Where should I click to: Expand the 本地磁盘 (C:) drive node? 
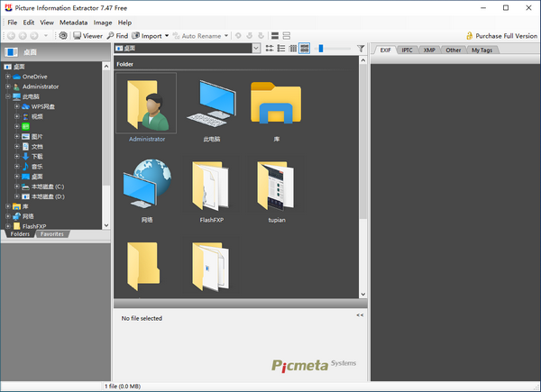click(16, 187)
